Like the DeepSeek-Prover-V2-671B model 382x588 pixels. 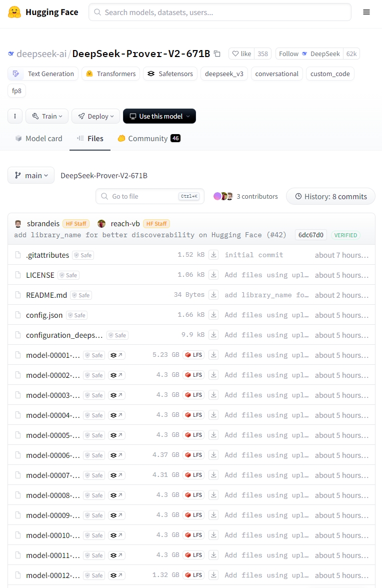(x=241, y=54)
